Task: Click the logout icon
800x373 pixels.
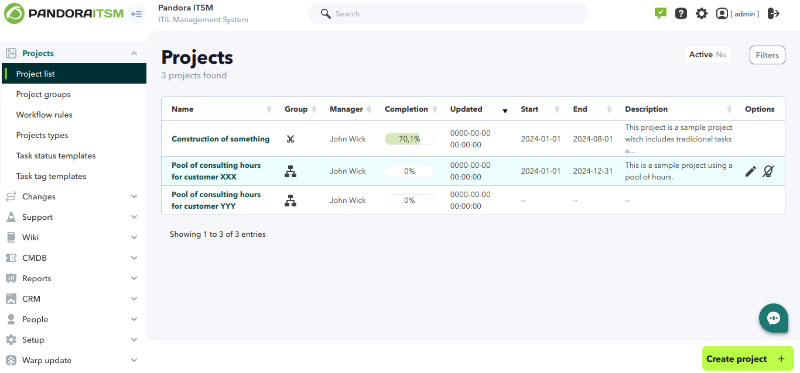Action: 773,14
